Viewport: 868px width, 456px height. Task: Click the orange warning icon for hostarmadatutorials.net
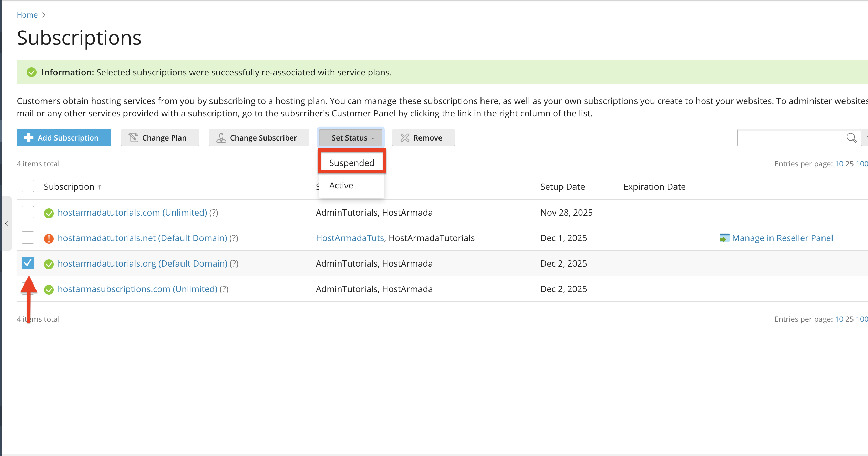coord(49,239)
